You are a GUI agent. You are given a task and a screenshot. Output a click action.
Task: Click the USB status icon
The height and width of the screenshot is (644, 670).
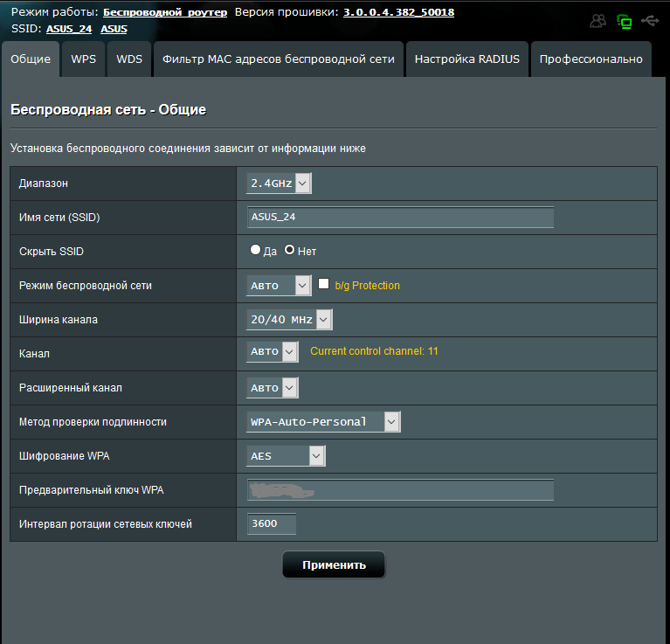pyautogui.click(x=650, y=20)
